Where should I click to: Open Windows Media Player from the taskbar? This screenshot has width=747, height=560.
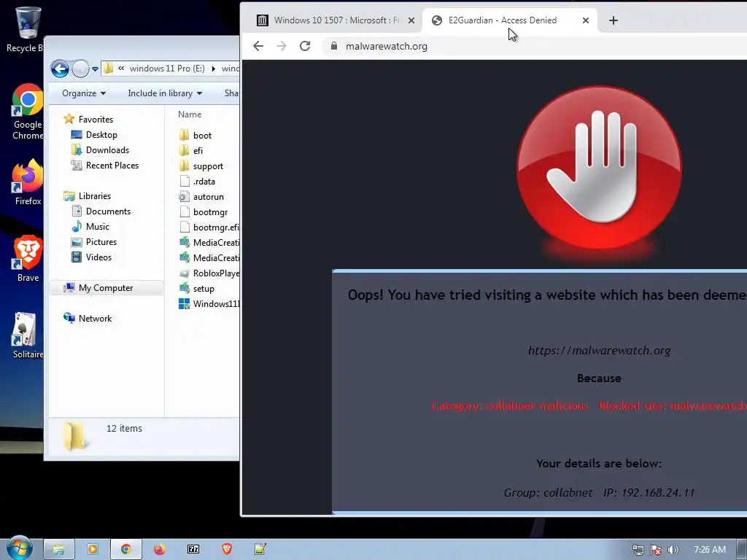[93, 550]
